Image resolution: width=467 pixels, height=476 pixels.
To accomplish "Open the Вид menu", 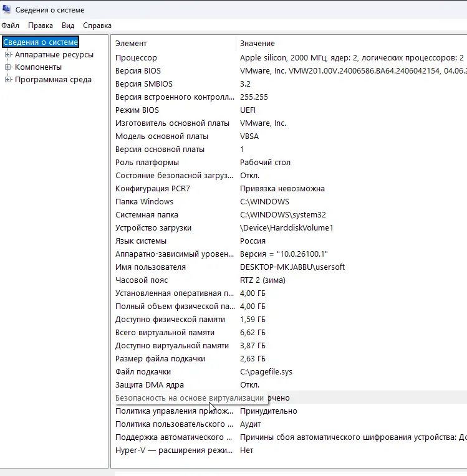I will [68, 26].
